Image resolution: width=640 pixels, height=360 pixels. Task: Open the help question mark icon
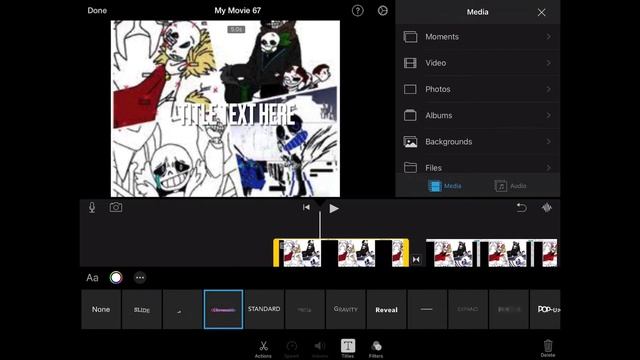[x=358, y=11]
